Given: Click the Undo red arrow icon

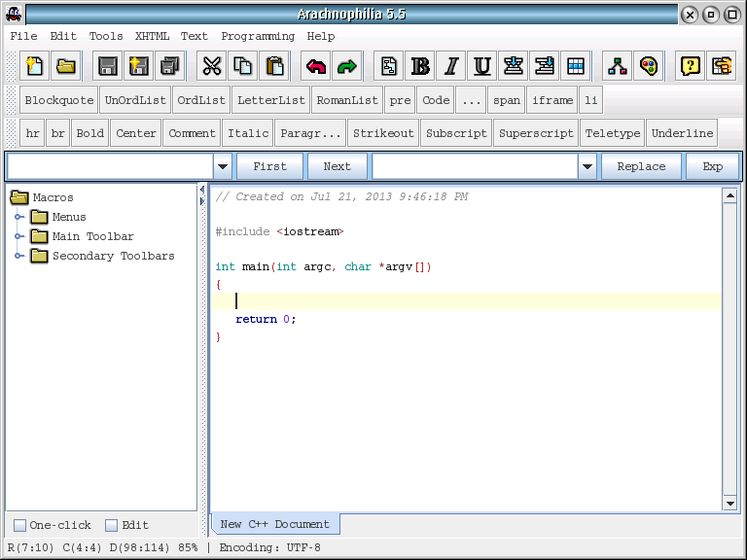Looking at the screenshot, I should coord(316,66).
